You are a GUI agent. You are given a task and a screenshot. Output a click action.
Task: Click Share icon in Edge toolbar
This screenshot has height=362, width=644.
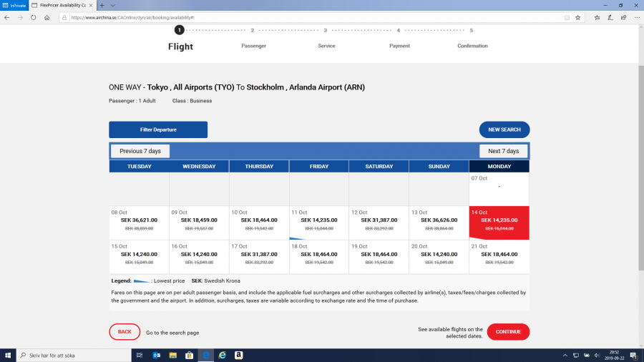pyautogui.click(x=622, y=17)
